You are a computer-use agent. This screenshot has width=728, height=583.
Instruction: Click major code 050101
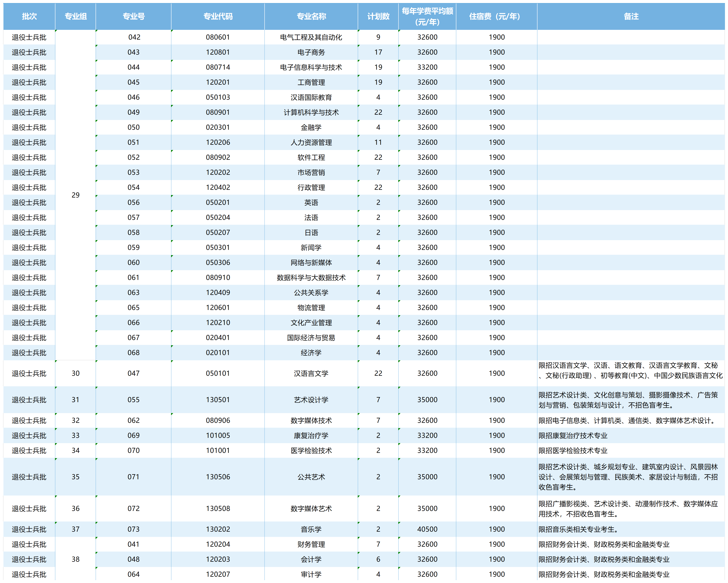click(x=218, y=373)
